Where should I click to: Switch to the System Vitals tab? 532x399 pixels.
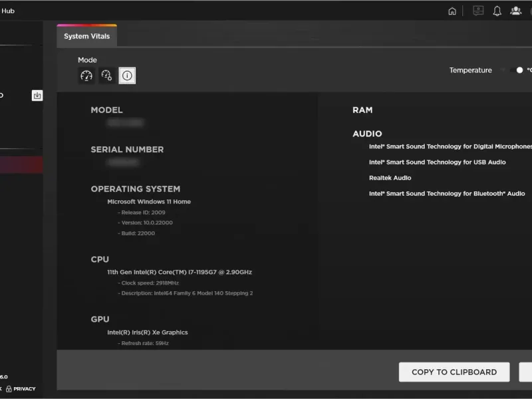pos(86,37)
